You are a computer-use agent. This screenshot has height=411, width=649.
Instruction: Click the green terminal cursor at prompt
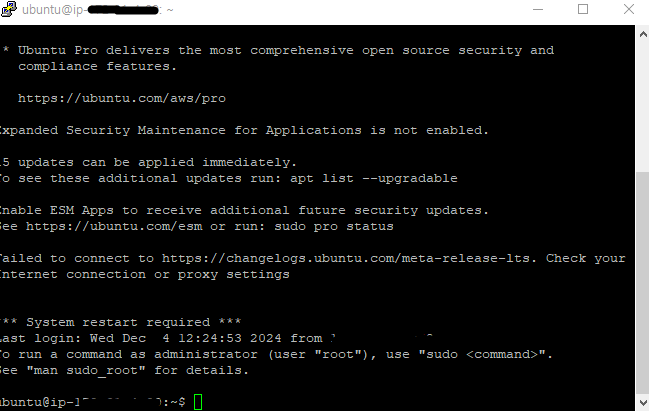point(198,402)
